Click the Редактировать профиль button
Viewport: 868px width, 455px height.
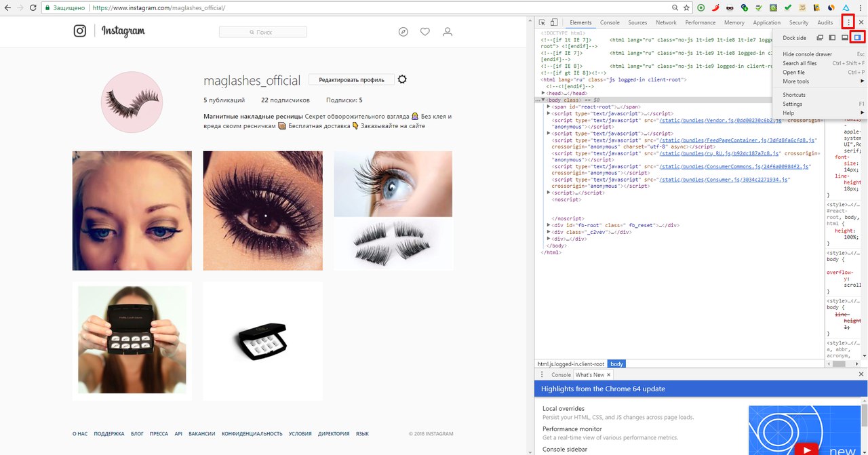pos(351,79)
